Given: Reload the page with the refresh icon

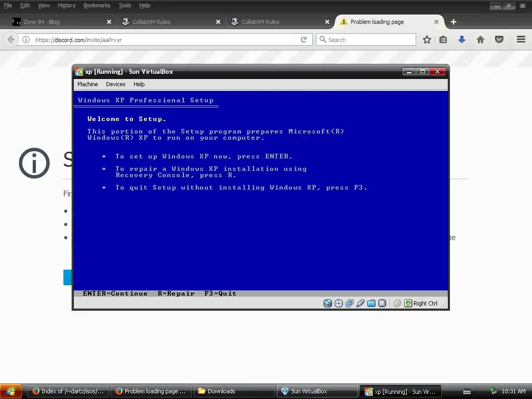Looking at the screenshot, I should pos(303,39).
